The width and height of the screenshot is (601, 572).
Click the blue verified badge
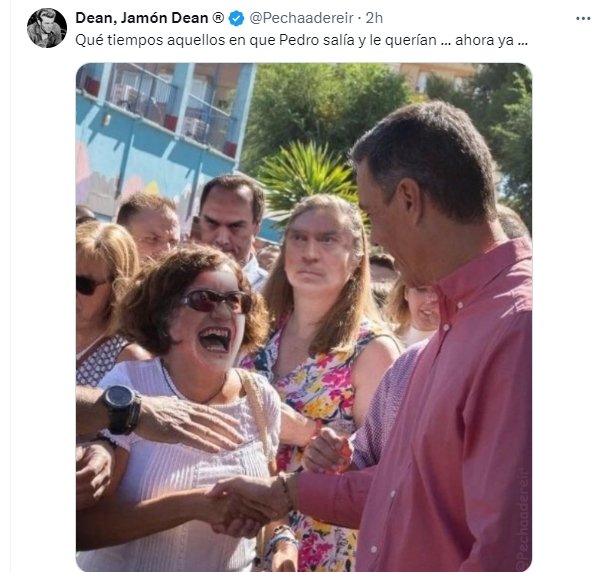click(236, 18)
